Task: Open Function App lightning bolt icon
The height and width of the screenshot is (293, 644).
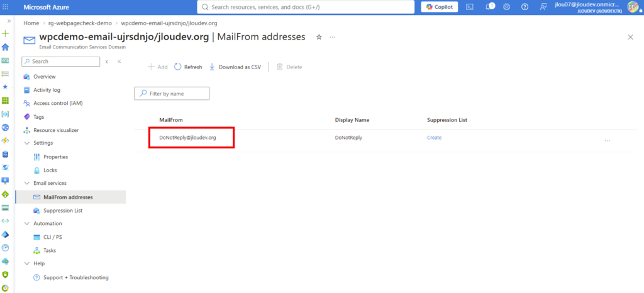Action: 5,141
